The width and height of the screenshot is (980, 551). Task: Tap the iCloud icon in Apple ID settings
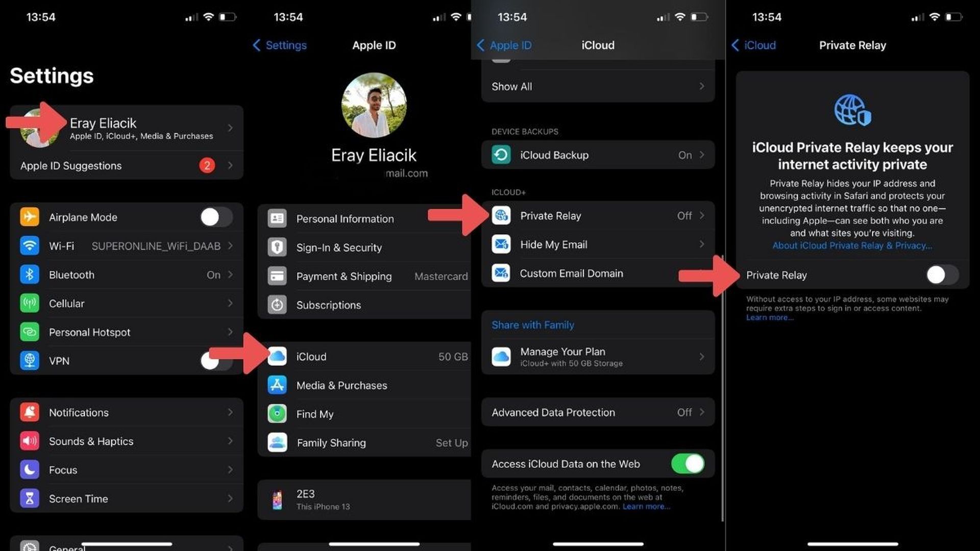tap(278, 357)
